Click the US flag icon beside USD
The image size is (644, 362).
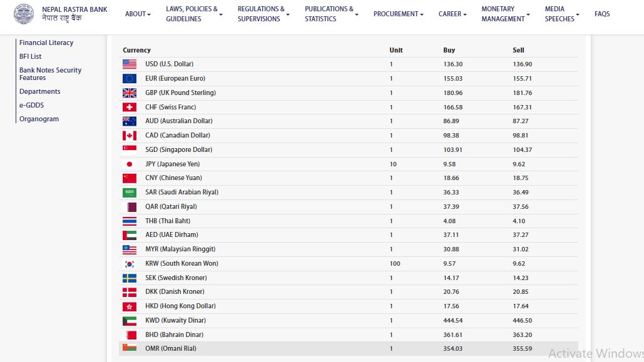(x=130, y=64)
